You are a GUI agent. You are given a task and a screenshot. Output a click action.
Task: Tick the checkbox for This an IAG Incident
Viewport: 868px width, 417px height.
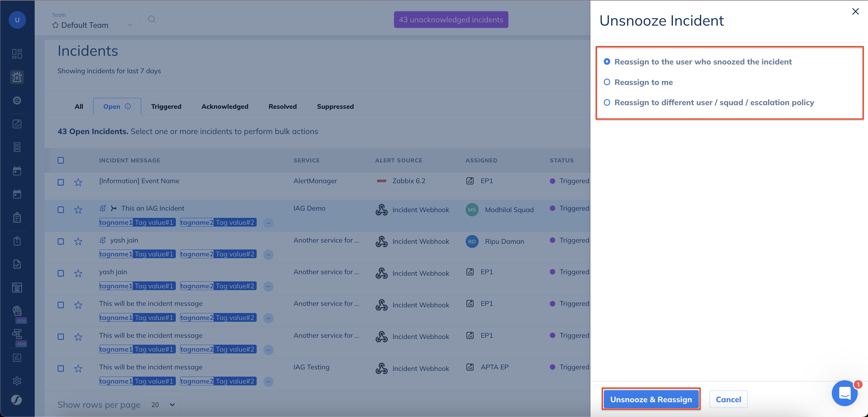[61, 210]
